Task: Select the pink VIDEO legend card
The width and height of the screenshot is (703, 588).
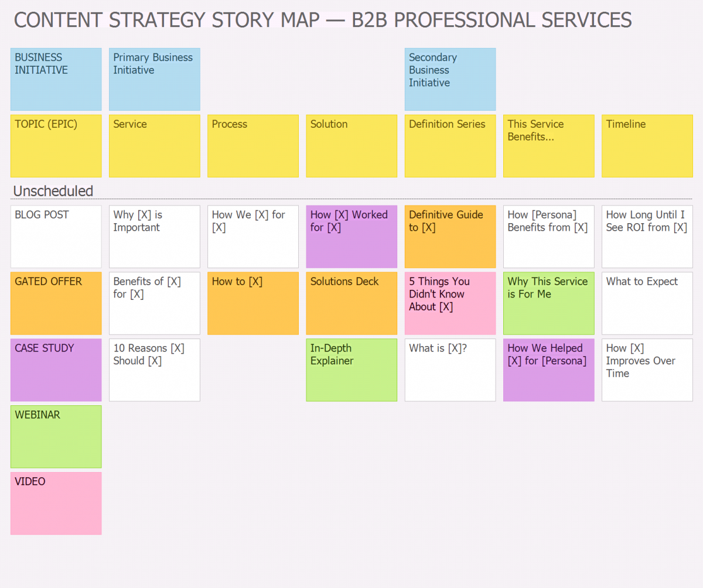Action: tap(56, 504)
